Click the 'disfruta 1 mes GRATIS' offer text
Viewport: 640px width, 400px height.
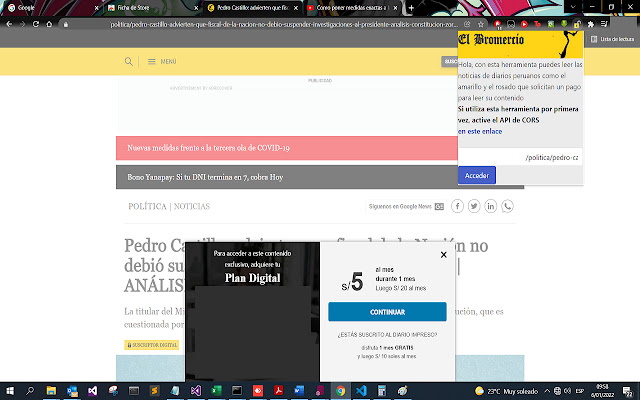pos(387,348)
